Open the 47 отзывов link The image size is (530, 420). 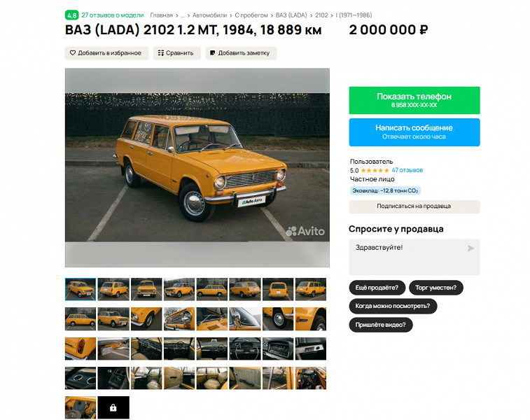[x=407, y=170]
